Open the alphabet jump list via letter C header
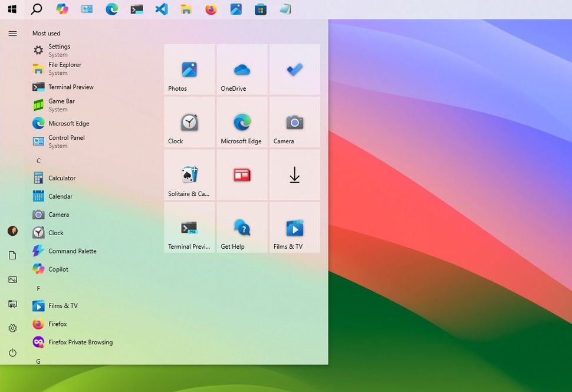 pos(38,160)
